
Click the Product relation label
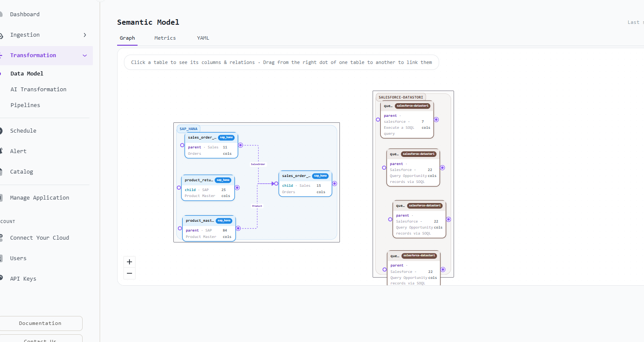257,206
